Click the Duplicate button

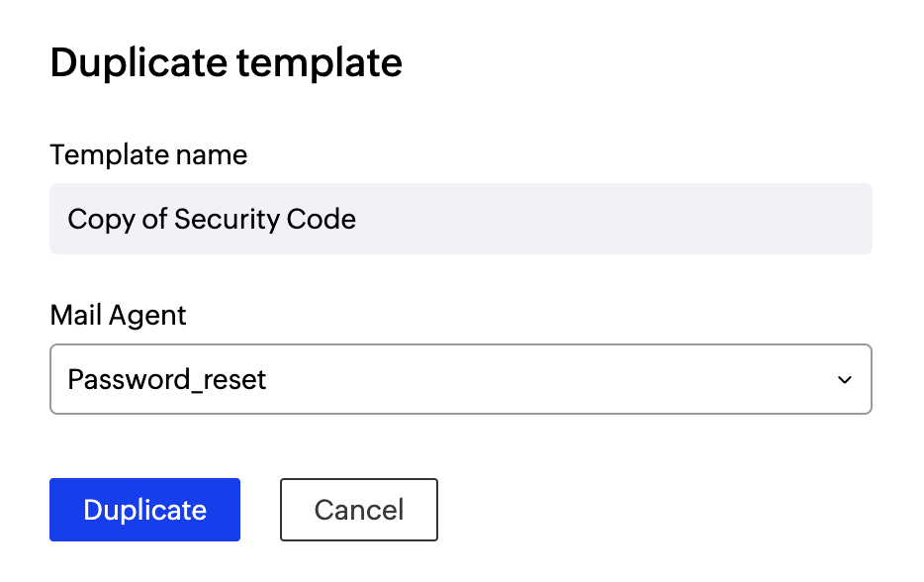[x=144, y=510]
